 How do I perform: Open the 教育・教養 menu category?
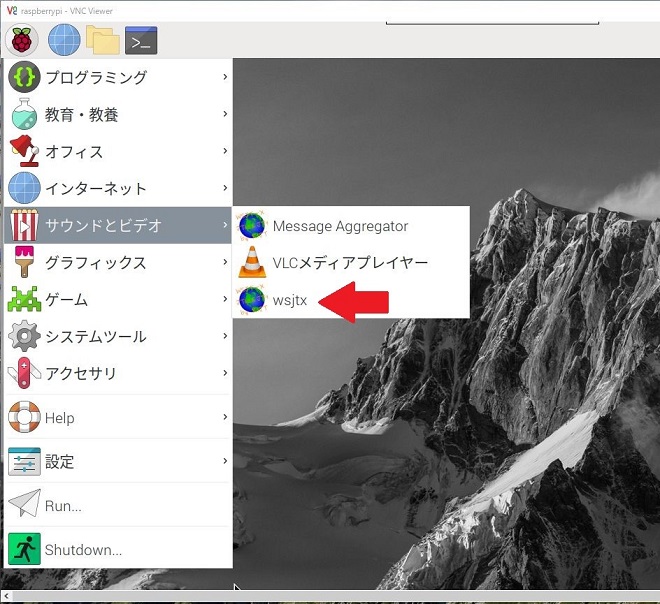coord(118,114)
